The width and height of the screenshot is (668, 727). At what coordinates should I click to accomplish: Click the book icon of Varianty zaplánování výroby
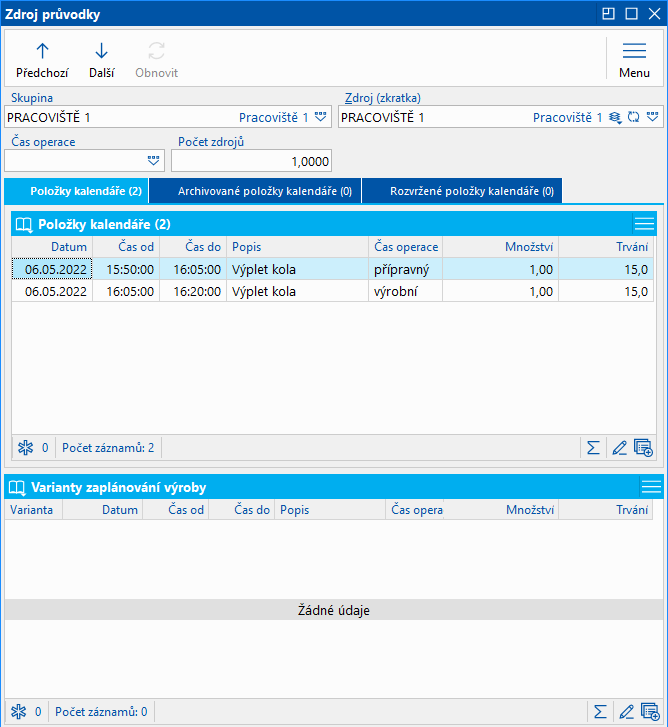coord(17,488)
